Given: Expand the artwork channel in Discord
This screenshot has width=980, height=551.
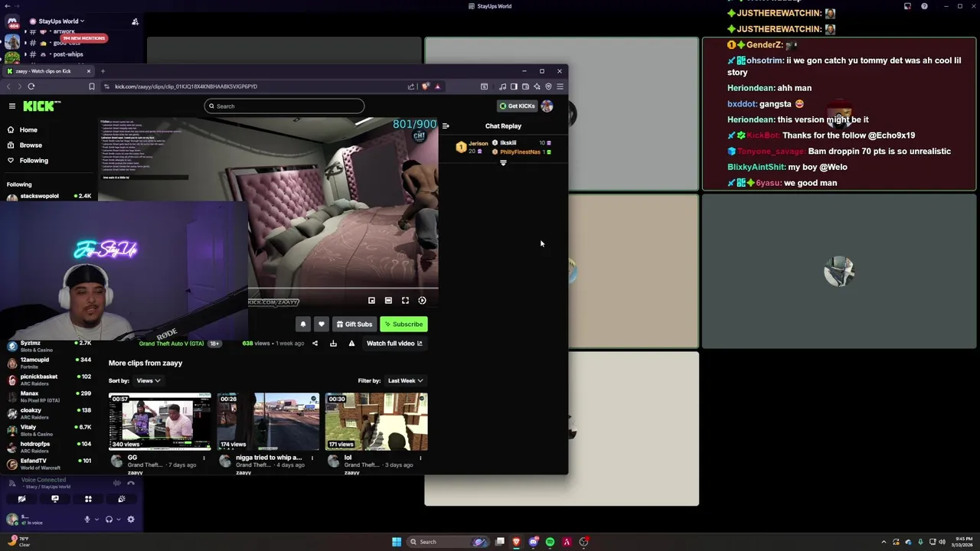Looking at the screenshot, I should pos(26,32).
